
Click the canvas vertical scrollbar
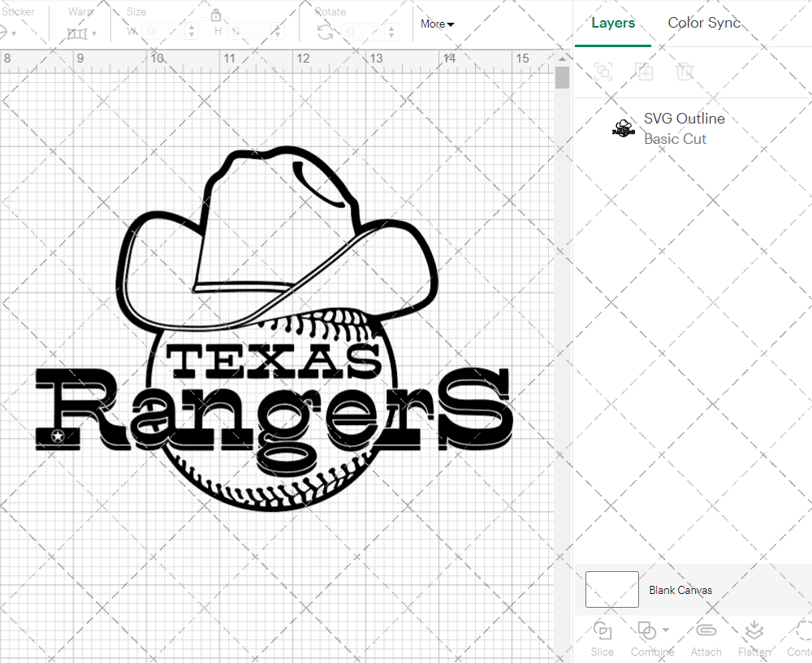point(562,78)
